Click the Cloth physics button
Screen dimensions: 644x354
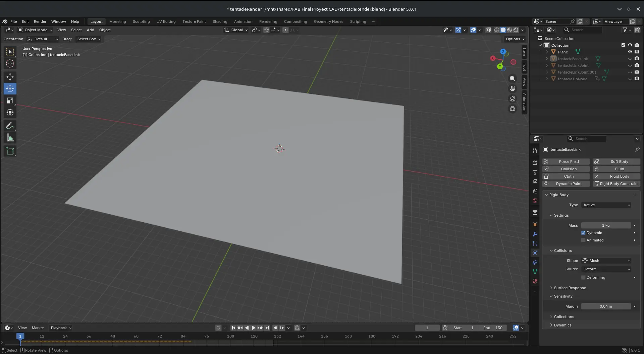coord(566,176)
